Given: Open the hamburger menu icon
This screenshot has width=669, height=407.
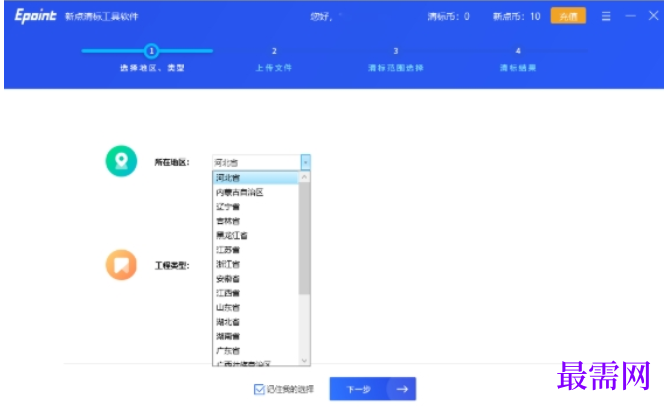Looking at the screenshot, I should [606, 17].
